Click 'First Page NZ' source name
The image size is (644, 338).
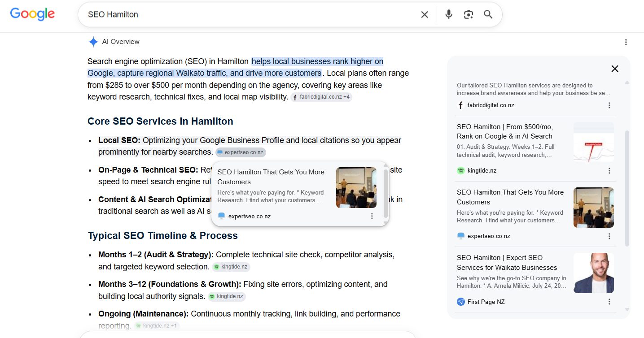click(x=486, y=302)
